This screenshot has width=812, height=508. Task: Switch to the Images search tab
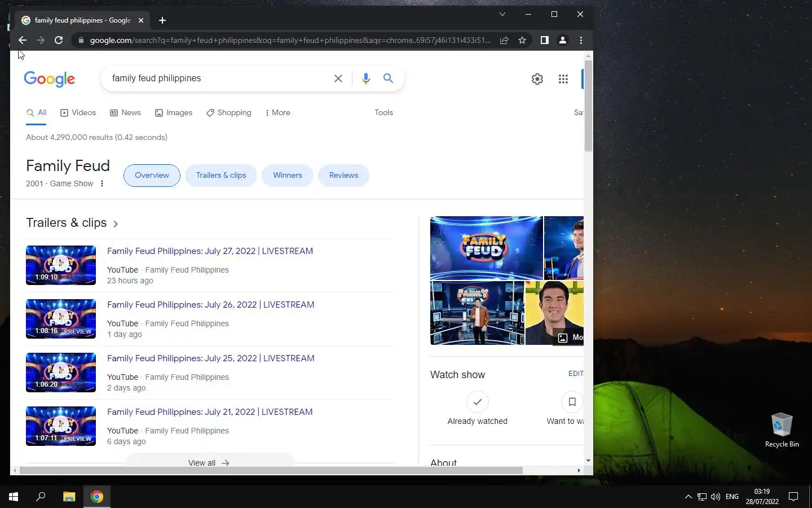(174, 112)
